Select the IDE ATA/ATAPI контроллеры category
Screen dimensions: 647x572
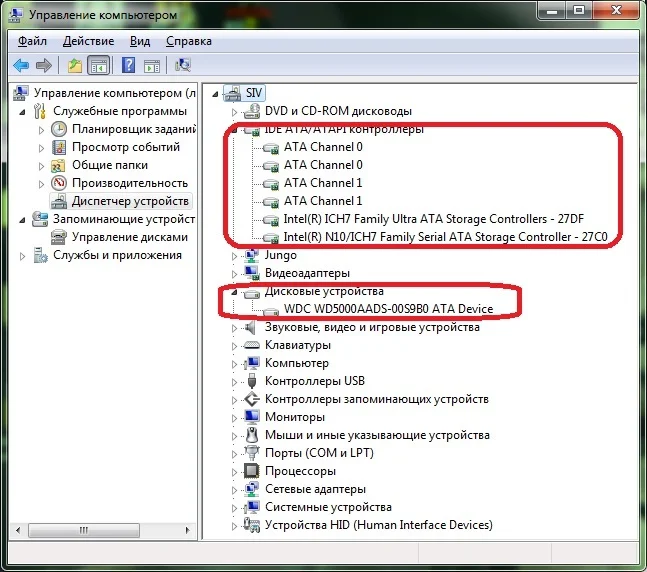click(x=344, y=129)
